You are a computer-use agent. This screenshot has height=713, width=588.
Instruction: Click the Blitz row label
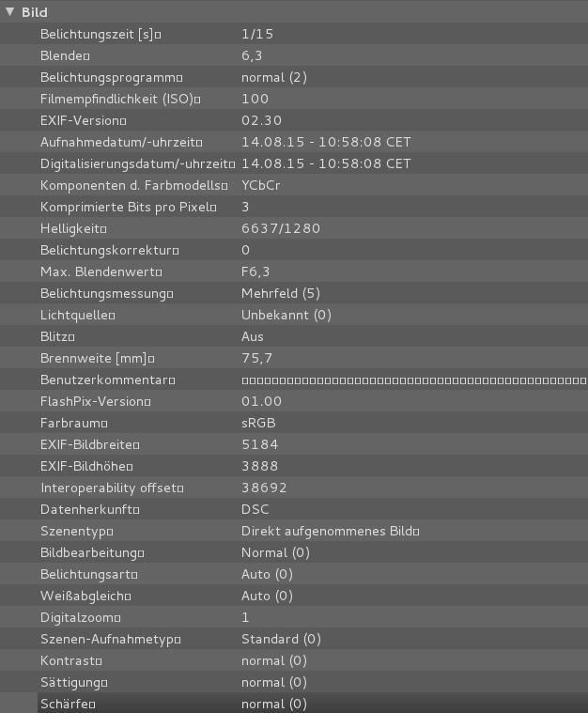click(57, 336)
